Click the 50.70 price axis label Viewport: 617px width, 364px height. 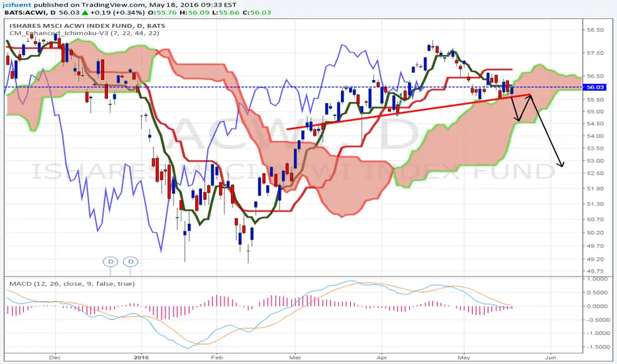[594, 220]
